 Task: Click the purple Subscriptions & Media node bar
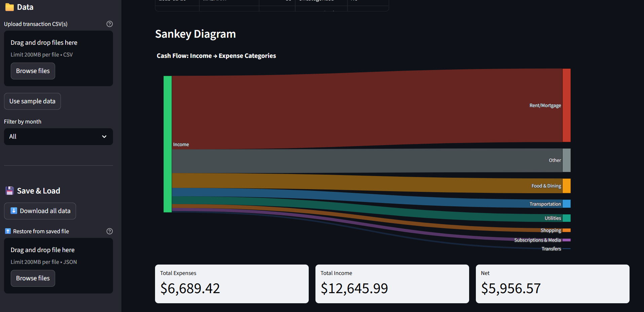point(567,240)
